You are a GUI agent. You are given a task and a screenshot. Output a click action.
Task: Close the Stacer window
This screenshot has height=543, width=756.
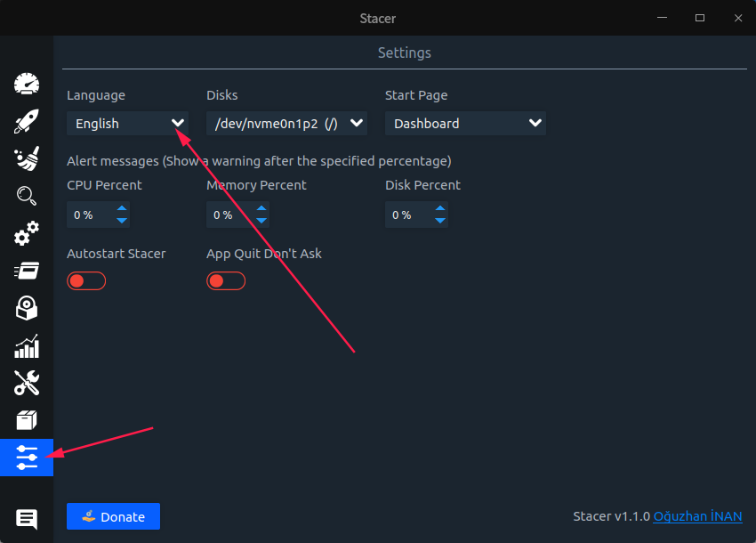[738, 18]
